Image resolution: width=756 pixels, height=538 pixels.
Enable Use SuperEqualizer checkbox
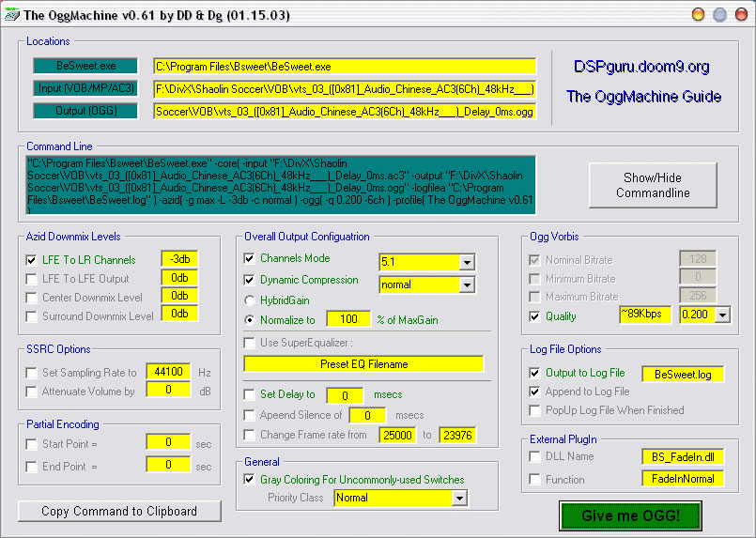(x=249, y=343)
